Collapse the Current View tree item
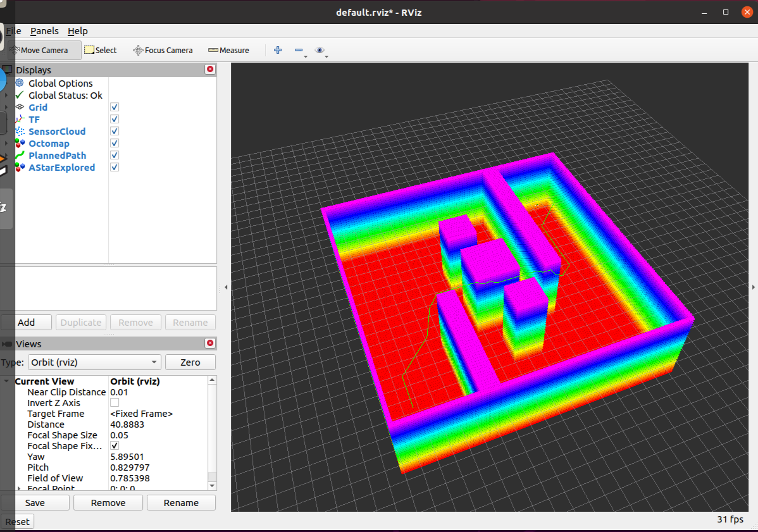 (x=6, y=381)
